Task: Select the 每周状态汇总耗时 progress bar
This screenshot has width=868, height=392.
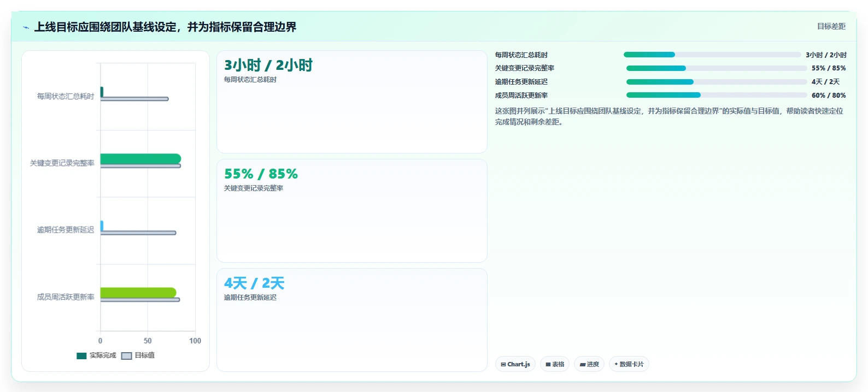Action: [712, 55]
